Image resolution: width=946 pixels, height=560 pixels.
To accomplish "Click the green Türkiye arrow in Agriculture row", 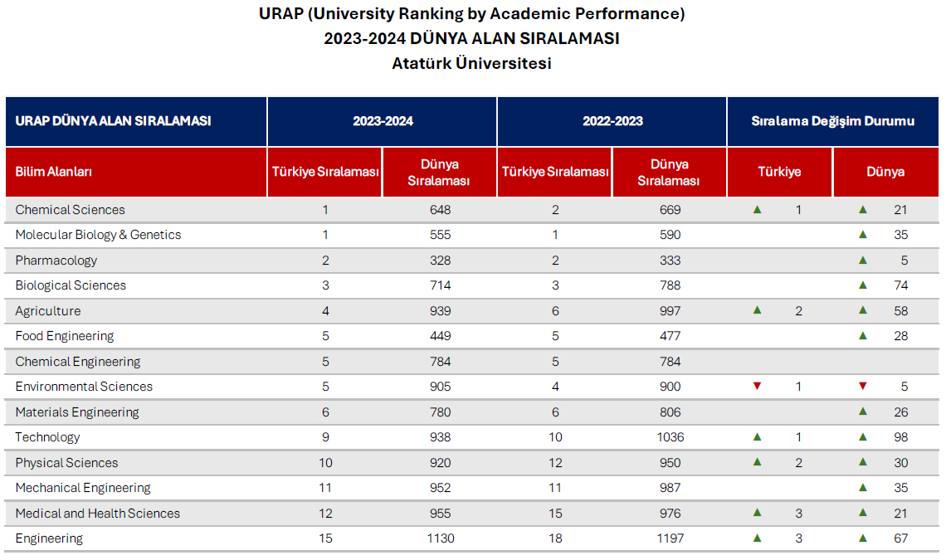I will (757, 311).
